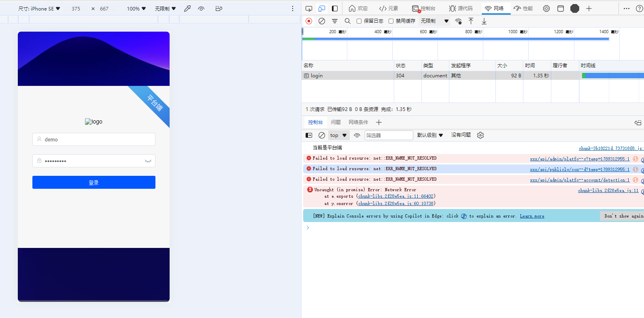This screenshot has width=644, height=318.
Task: Switch to the 元素 (Elements) tab
Action: point(389,9)
